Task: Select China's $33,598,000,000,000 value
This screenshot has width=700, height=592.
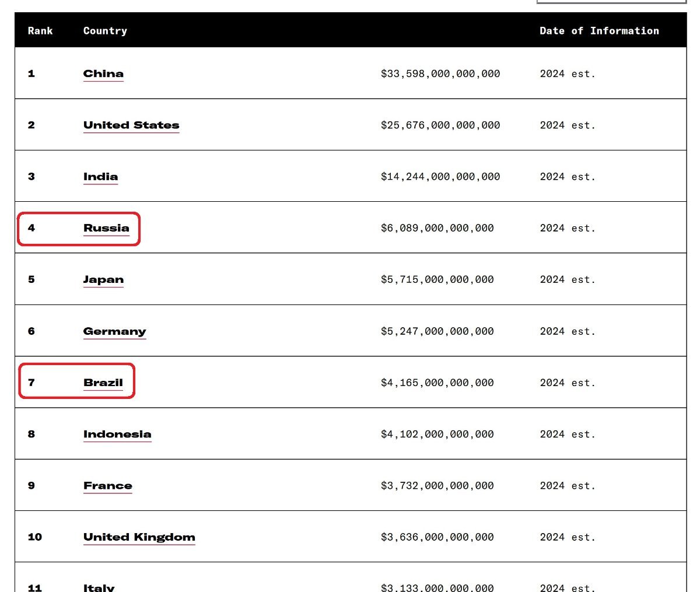Action: click(440, 73)
